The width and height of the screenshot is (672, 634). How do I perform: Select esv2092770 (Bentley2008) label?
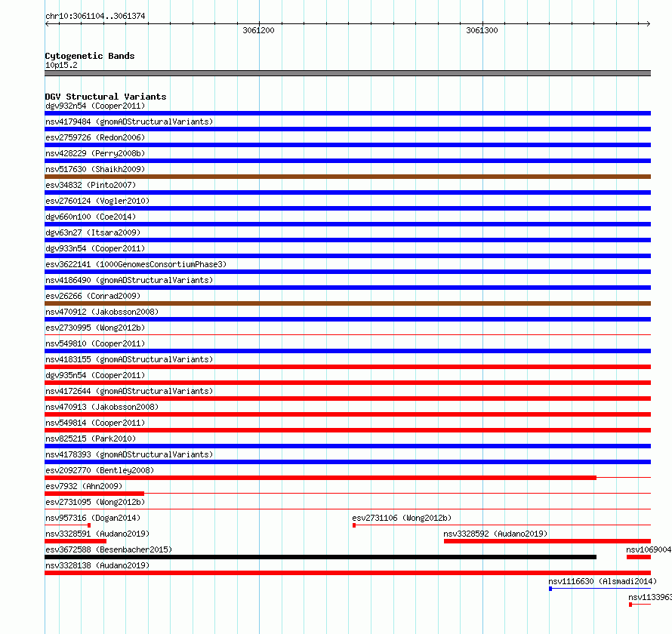click(x=100, y=470)
